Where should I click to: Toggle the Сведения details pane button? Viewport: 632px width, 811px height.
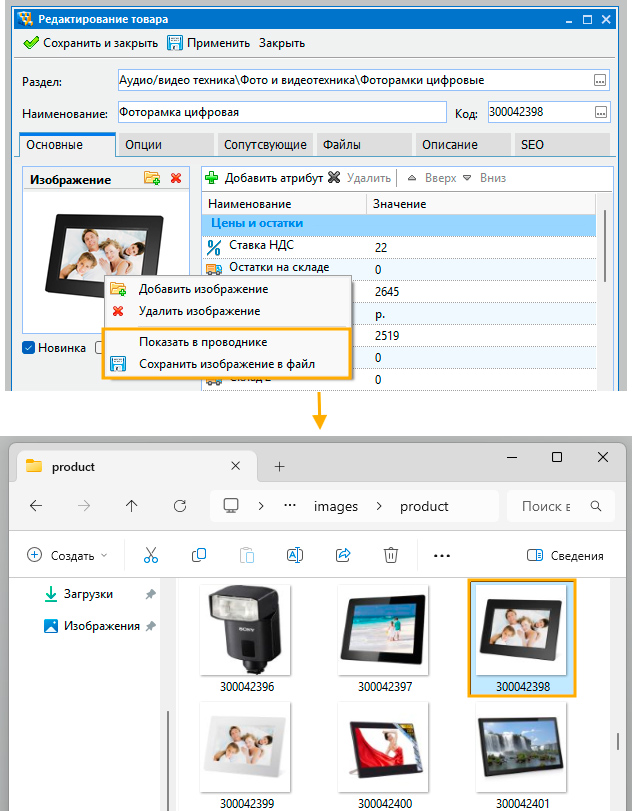(x=565, y=555)
